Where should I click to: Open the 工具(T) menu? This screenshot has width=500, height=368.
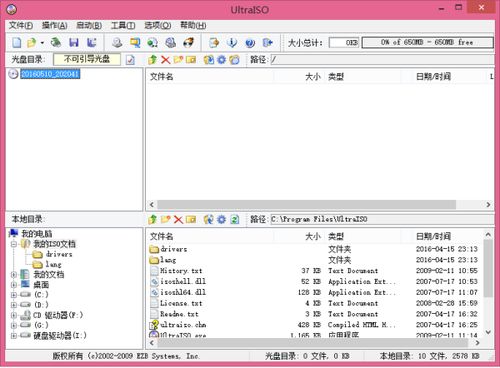tap(123, 25)
